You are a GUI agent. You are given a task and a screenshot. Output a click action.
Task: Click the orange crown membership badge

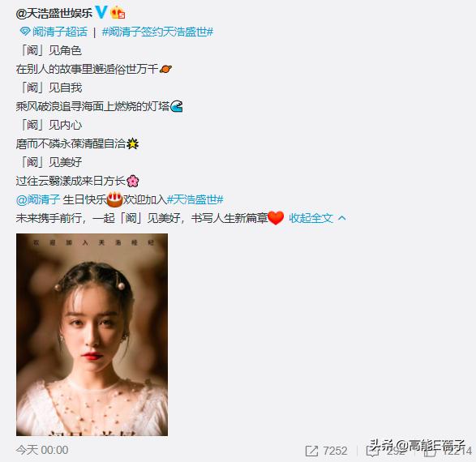pyautogui.click(x=118, y=13)
